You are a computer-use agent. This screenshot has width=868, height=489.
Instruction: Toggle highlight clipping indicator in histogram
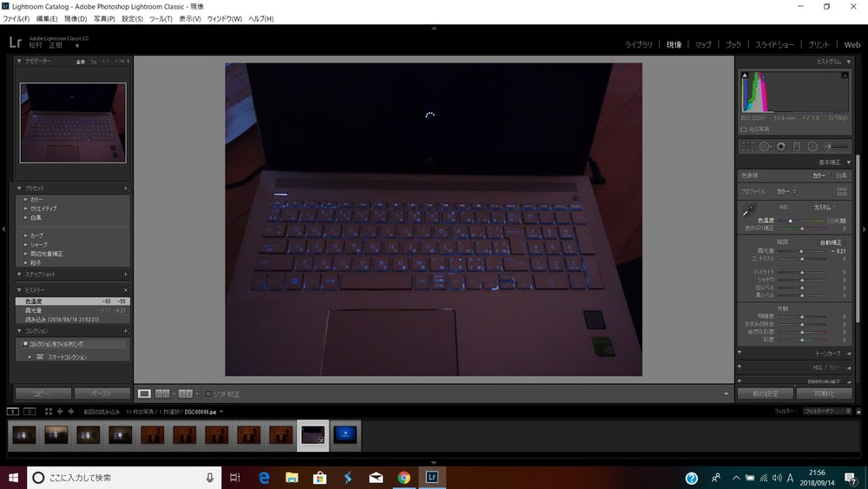point(845,75)
